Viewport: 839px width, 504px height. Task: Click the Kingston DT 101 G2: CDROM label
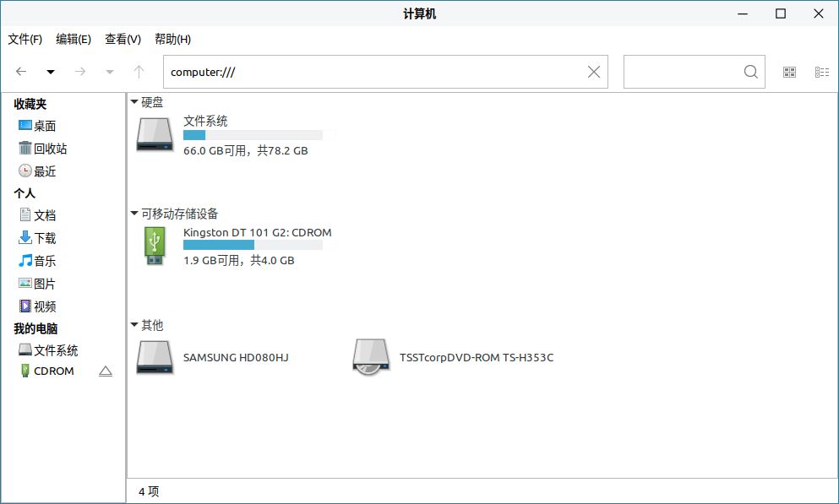[x=258, y=232]
